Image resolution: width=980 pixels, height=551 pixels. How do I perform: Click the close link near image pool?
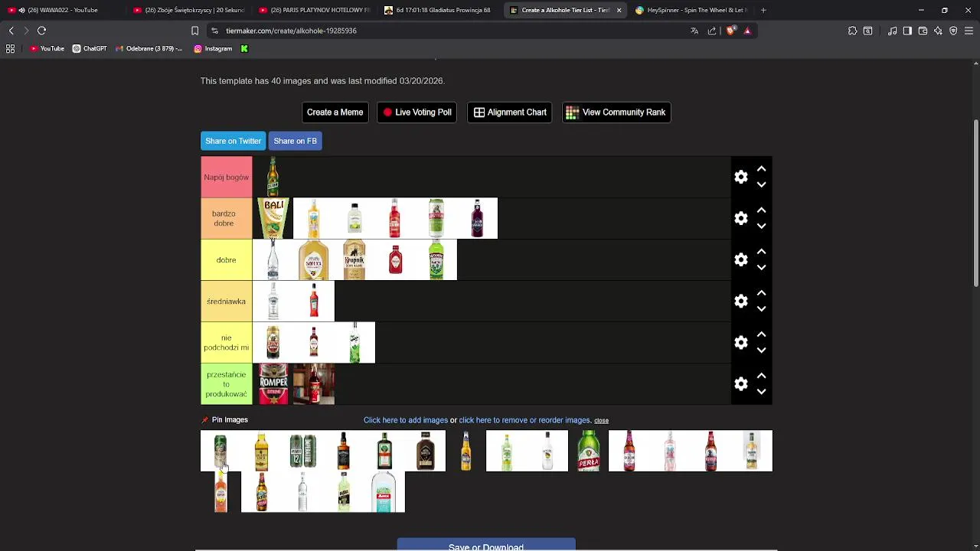coord(601,420)
